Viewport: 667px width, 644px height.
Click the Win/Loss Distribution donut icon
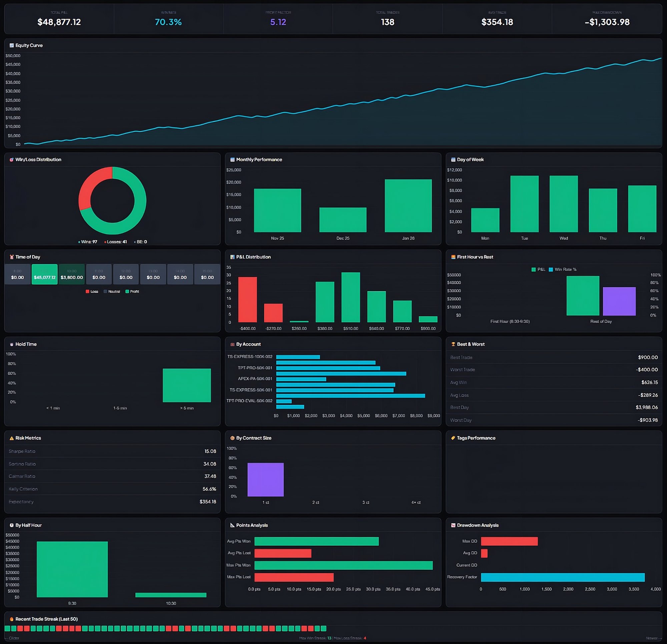[x=12, y=159]
